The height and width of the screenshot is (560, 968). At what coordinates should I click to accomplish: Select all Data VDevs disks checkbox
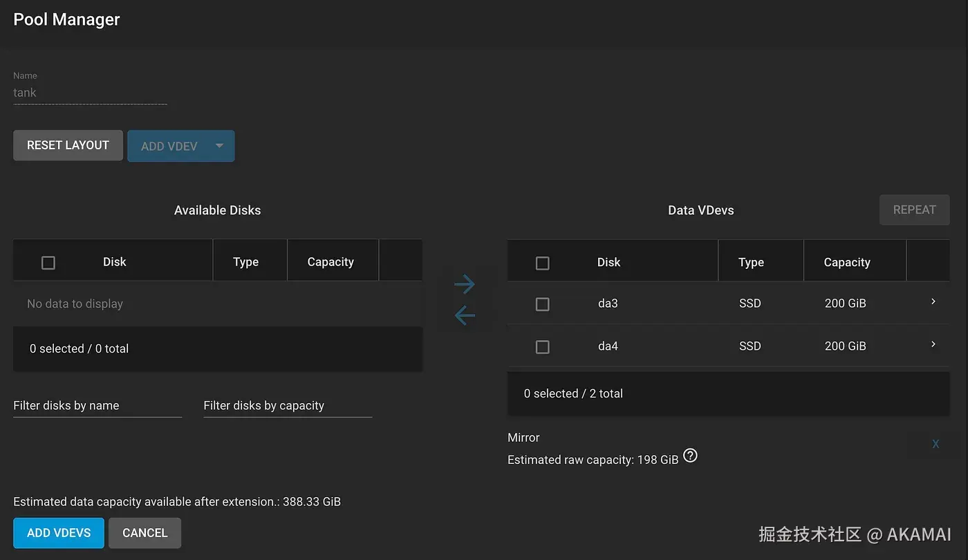[x=543, y=263]
